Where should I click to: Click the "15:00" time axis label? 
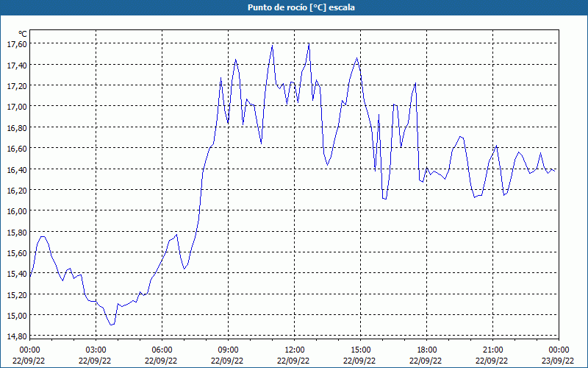click(x=360, y=350)
